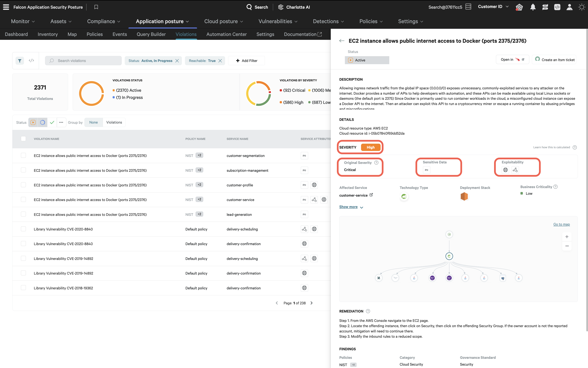Toggle the light/dark theme sun icon
The width and height of the screenshot is (588, 368).
point(581,7)
